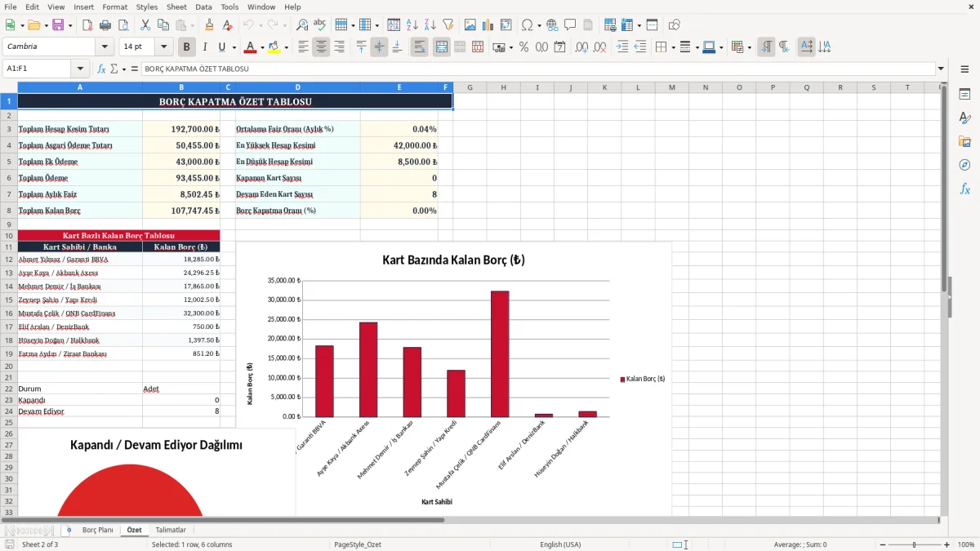The height and width of the screenshot is (551, 980).
Task: Click English (USA) language field
Action: point(560,544)
